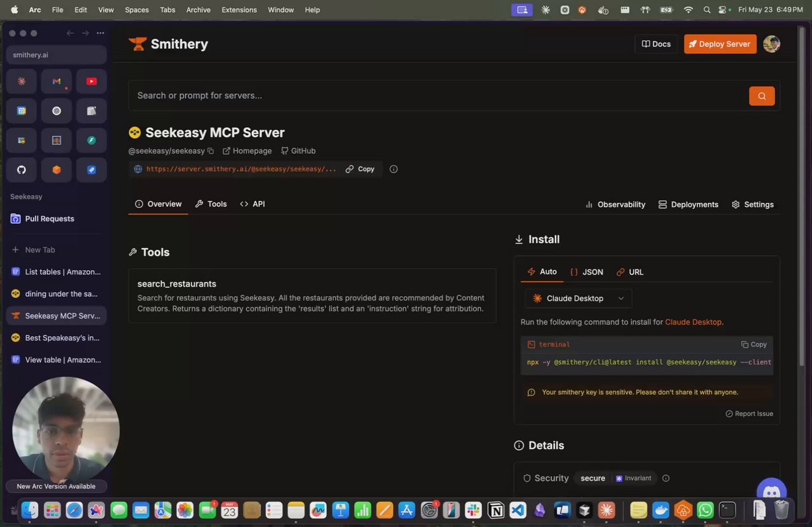812x527 pixels.
Task: Open Visual Studio Code from the Dock
Action: pyautogui.click(x=518, y=509)
